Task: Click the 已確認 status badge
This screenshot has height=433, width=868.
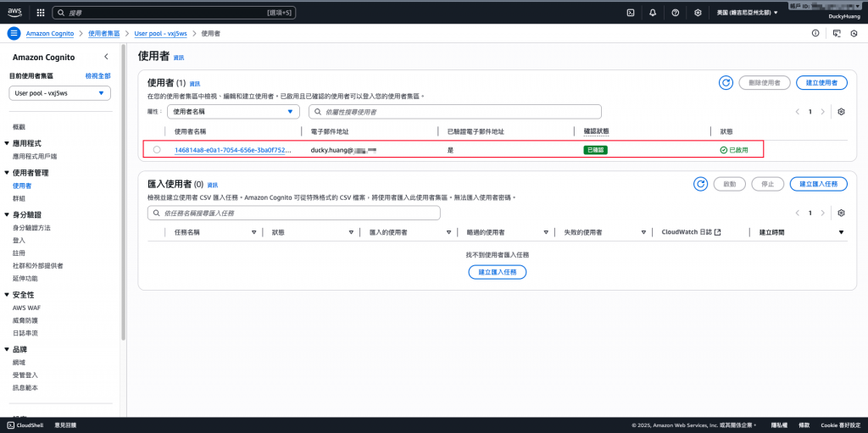Action: tap(596, 150)
